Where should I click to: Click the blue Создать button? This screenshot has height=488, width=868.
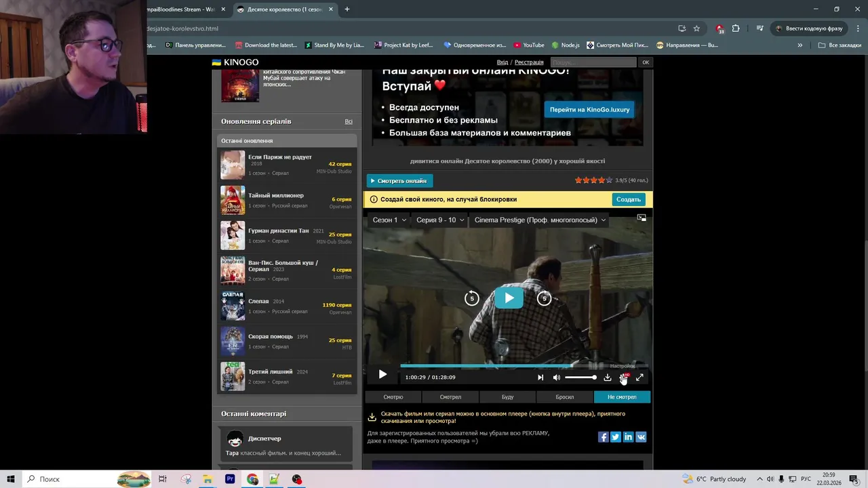[628, 199]
